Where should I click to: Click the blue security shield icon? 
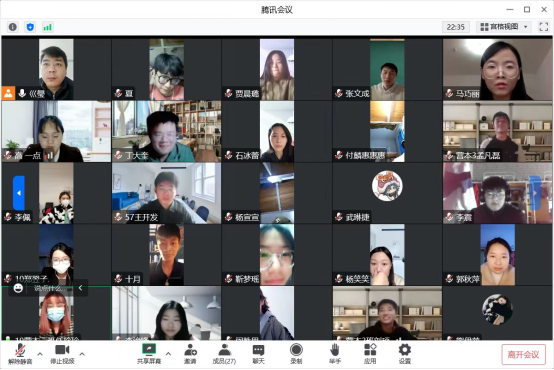30,27
